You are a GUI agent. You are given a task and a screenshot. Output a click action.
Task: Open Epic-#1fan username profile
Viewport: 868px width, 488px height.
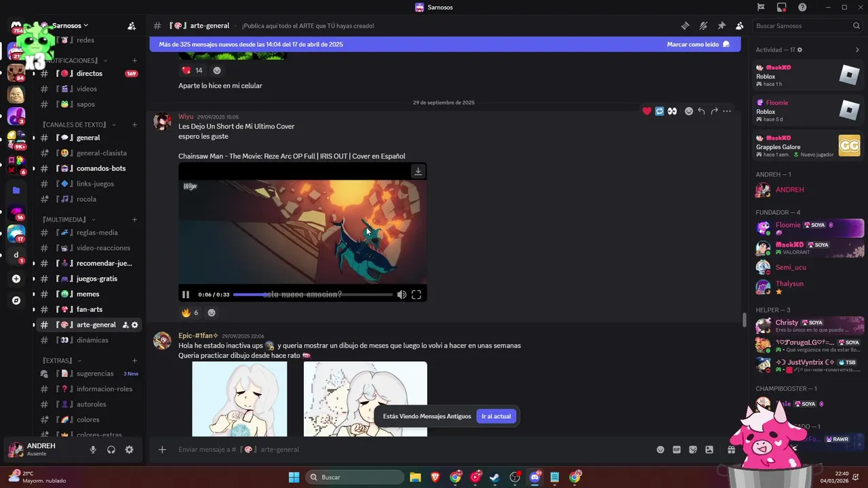coord(197,335)
